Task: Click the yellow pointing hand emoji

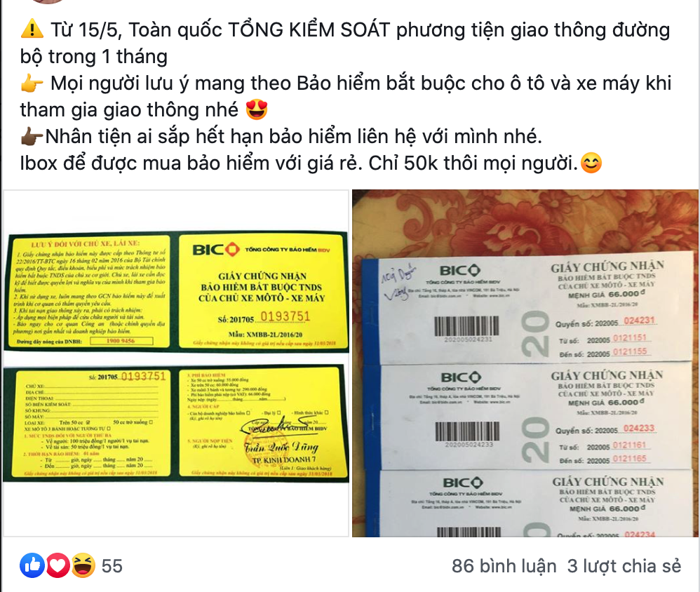Action: 32,83
